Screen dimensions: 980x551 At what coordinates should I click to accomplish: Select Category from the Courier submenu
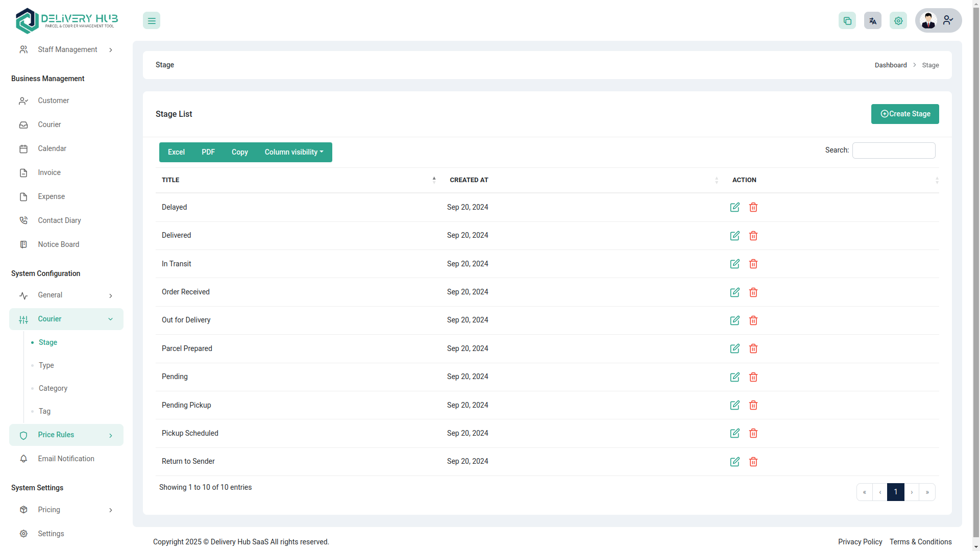[x=53, y=388]
